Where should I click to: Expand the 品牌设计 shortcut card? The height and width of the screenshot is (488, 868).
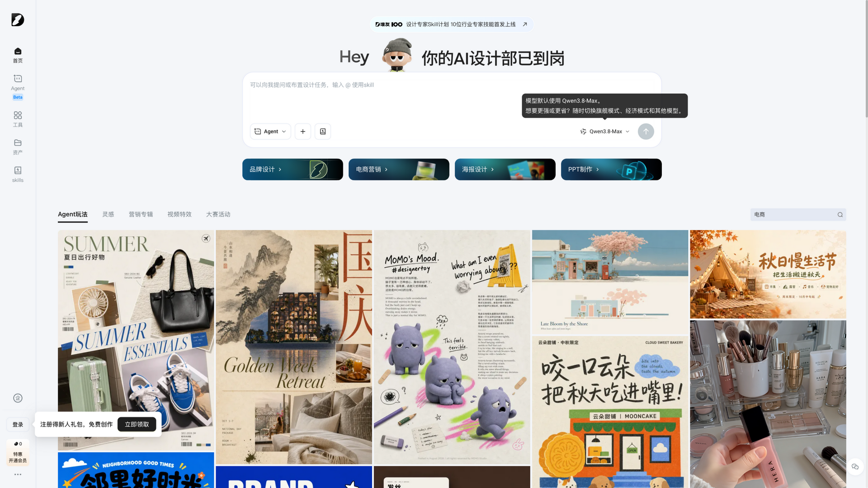pos(292,169)
